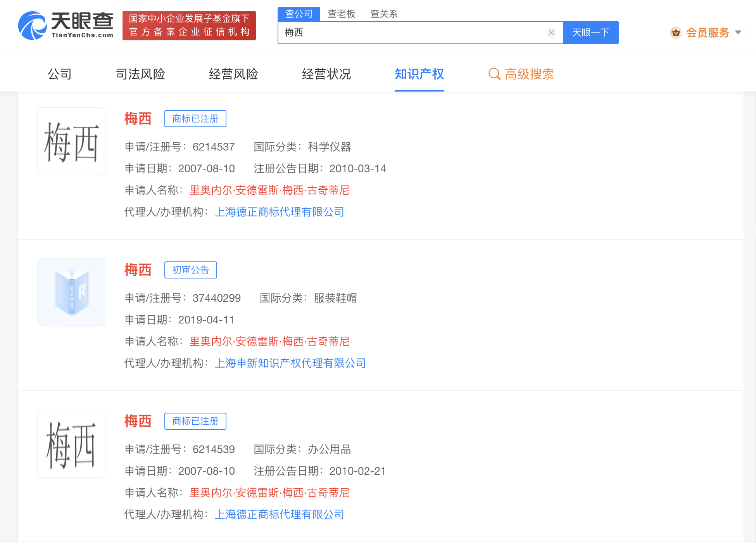This screenshot has height=543, width=756.
Task: Click registration number 37440299 text
Action: (217, 298)
